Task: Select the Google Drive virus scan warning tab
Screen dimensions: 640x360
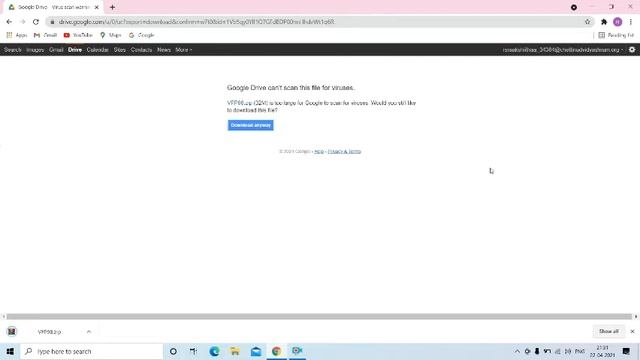Action: point(53,7)
